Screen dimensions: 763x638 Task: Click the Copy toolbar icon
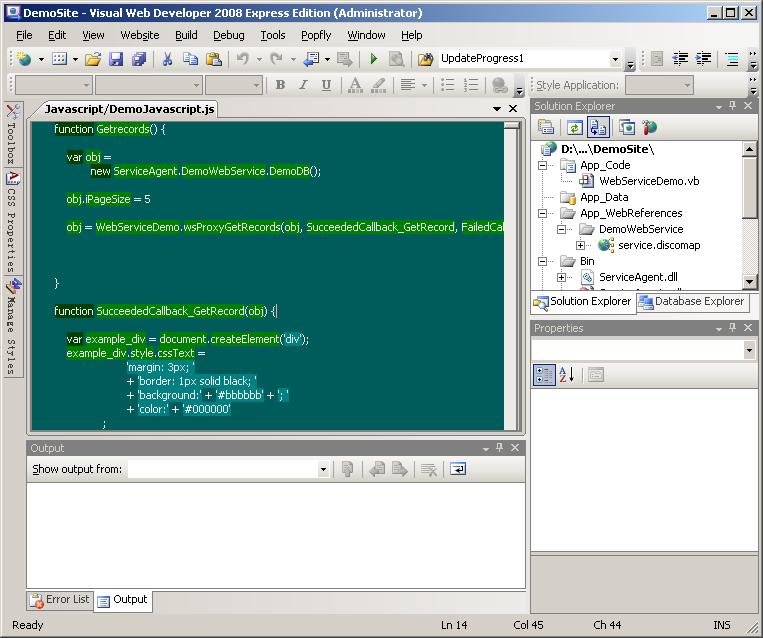pyautogui.click(x=190, y=59)
